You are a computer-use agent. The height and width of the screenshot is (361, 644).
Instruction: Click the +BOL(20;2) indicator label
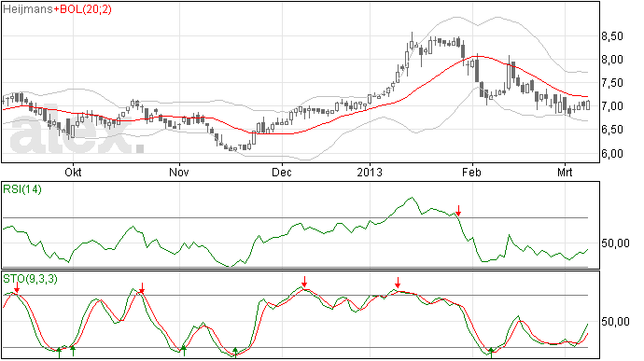[82, 9]
